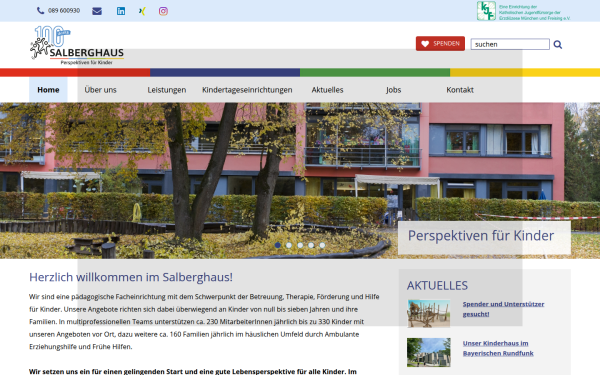Click the hero building slideshow image
Viewport: 600px width, 375px height.
coord(300,180)
